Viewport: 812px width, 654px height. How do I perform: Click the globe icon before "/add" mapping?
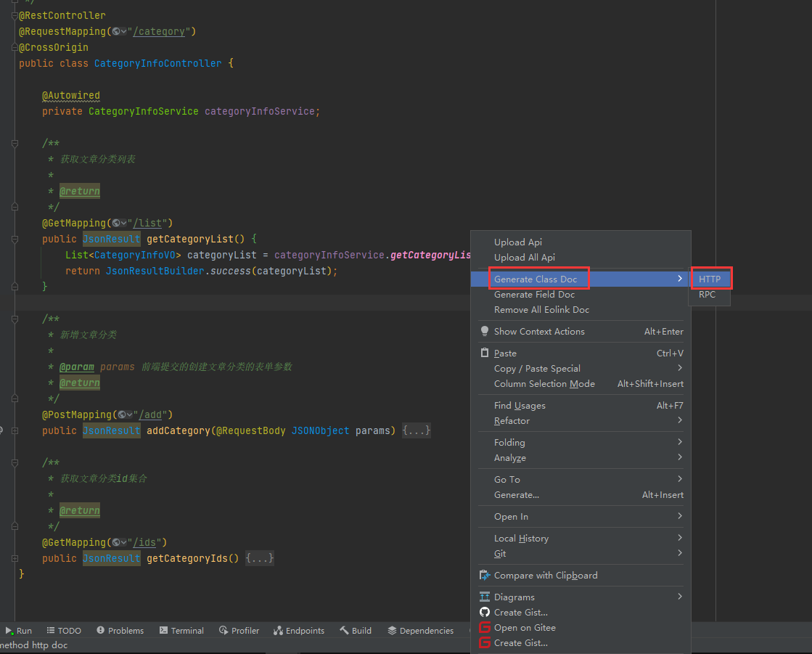[122, 415]
